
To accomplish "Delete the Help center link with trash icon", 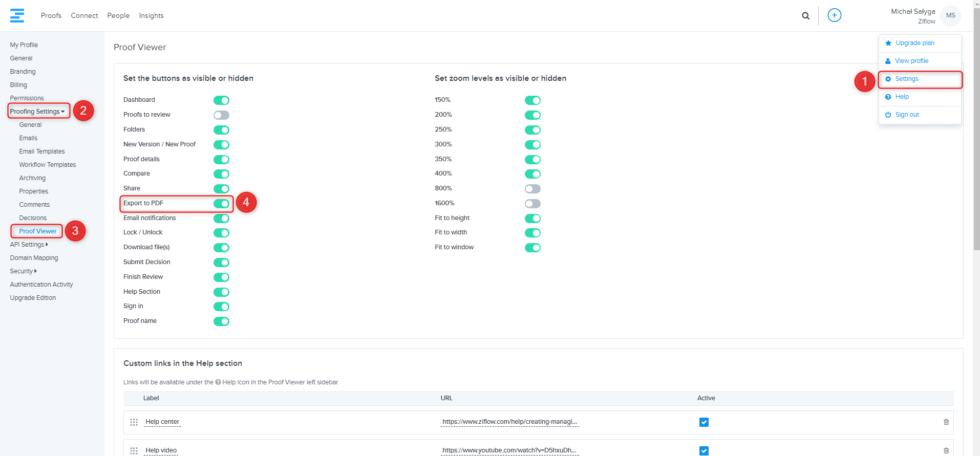I will point(946,422).
